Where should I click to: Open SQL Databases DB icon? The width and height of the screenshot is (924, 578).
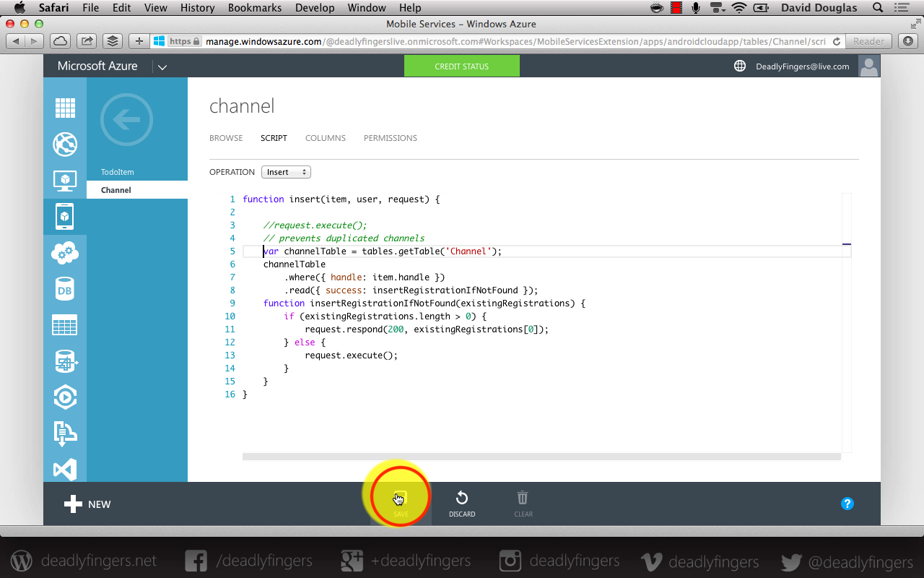(x=65, y=289)
